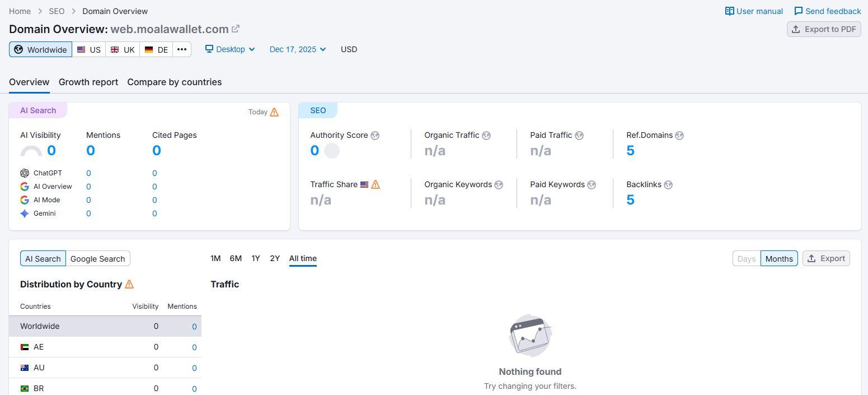
Task: Select the 2Y time range
Action: [x=275, y=258]
